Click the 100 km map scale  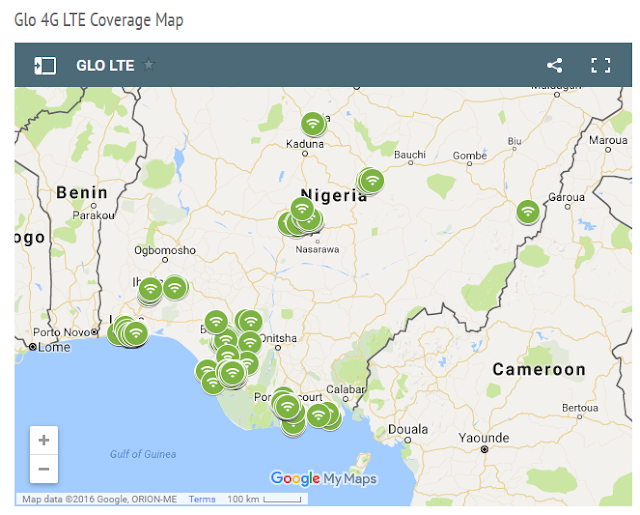coord(262,499)
